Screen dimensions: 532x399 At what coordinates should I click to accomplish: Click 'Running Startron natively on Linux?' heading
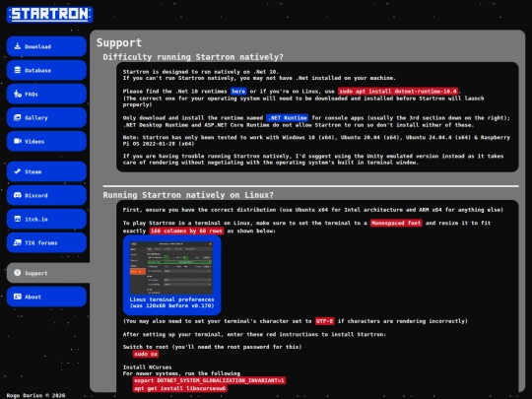click(188, 195)
